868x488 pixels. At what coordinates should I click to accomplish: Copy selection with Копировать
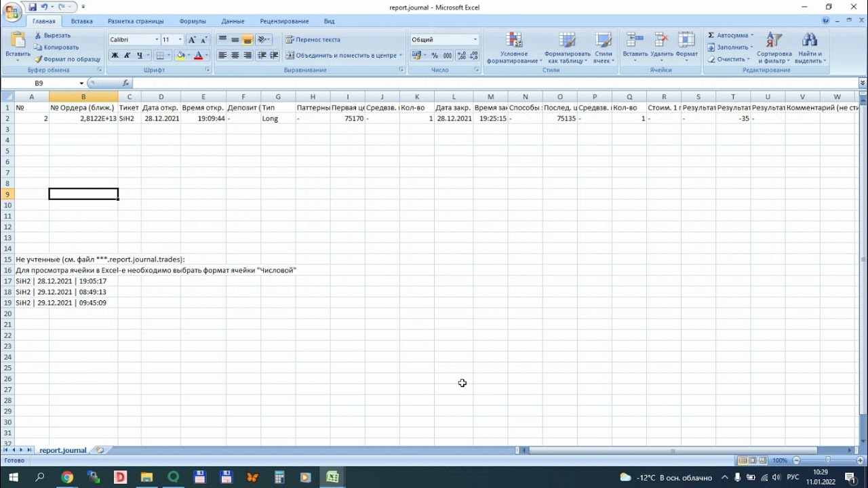tap(56, 47)
